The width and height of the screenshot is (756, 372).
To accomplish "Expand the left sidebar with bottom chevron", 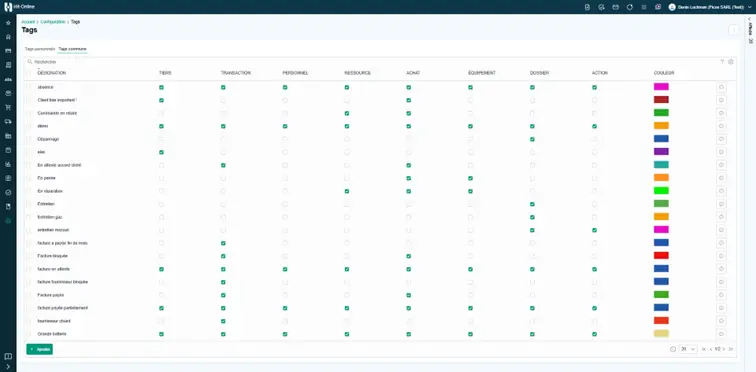I will click(8, 367).
